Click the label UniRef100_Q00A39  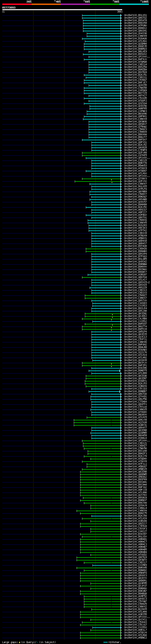click(135, 360)
